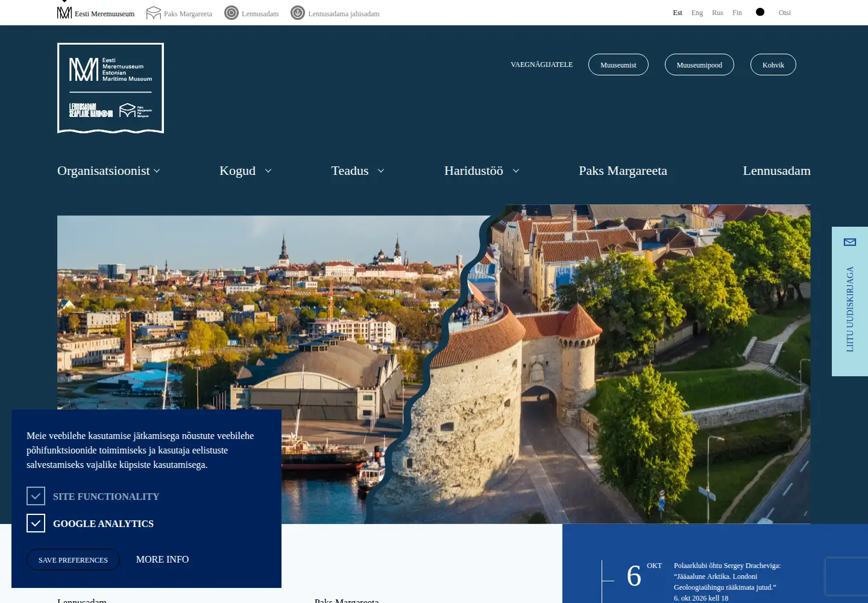Click the envelope newsletter icon on side tab
The height and width of the screenshot is (603, 868).
point(850,242)
